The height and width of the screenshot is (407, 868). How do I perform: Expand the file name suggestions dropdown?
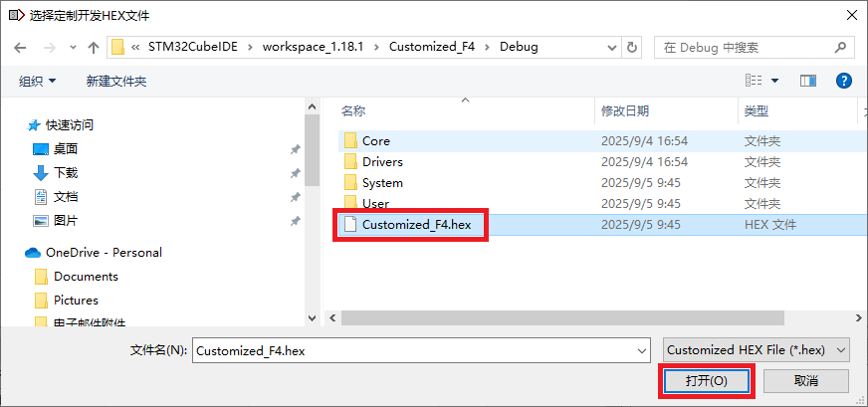(x=640, y=350)
